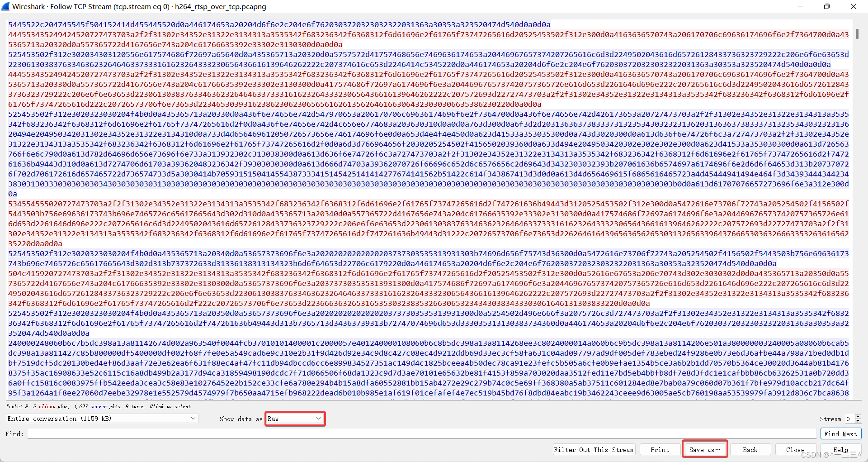Click the Print button
Screen dimensions: 868x462
[x=660, y=449]
